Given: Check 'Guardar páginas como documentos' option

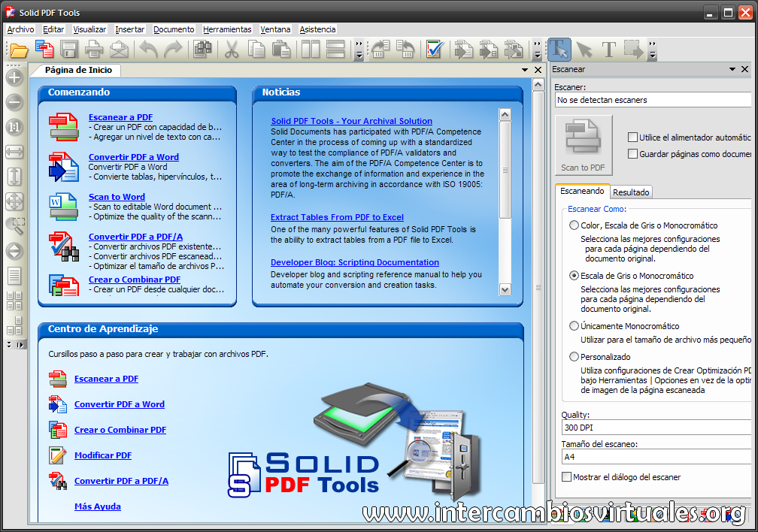Looking at the screenshot, I should pyautogui.click(x=632, y=153).
